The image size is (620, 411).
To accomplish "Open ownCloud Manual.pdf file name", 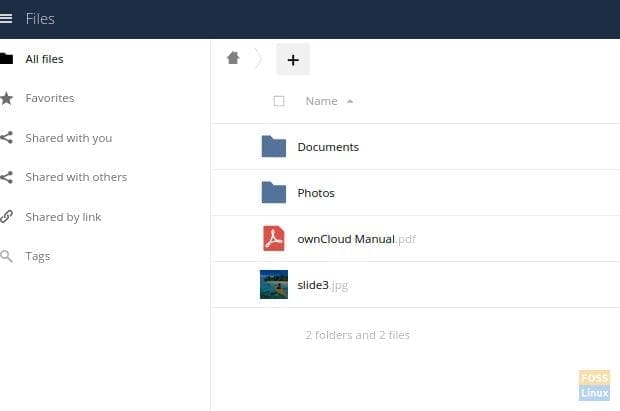I will click(357, 239).
